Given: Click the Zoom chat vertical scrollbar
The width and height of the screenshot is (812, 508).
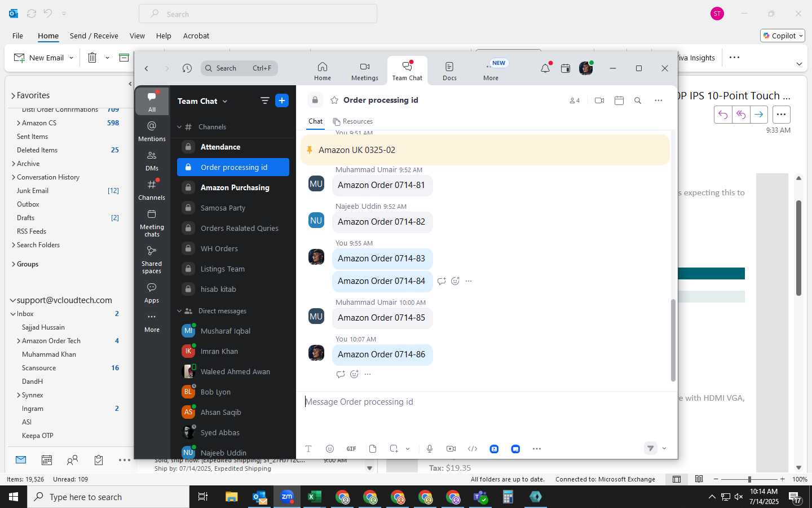Looking at the screenshot, I should click(x=673, y=340).
